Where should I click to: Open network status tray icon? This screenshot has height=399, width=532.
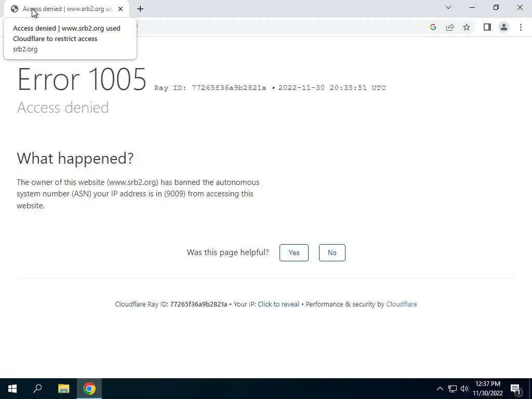453,389
